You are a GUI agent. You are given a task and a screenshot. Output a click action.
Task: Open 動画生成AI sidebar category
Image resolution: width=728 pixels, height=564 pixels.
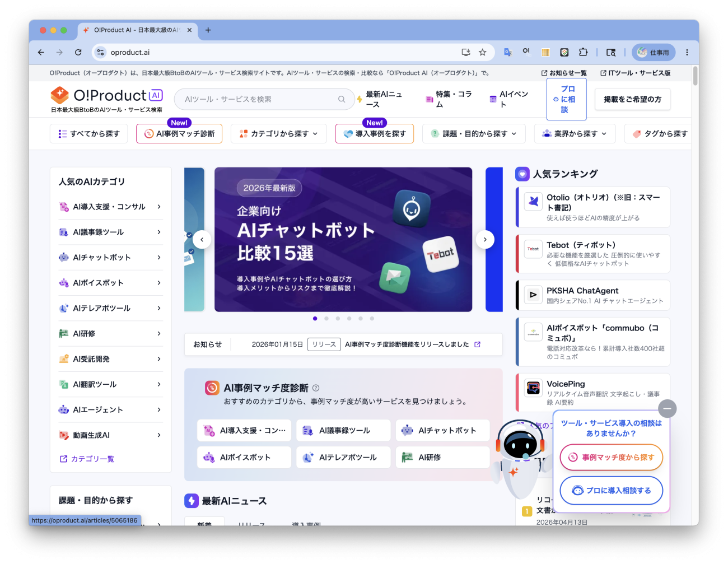[x=110, y=435]
